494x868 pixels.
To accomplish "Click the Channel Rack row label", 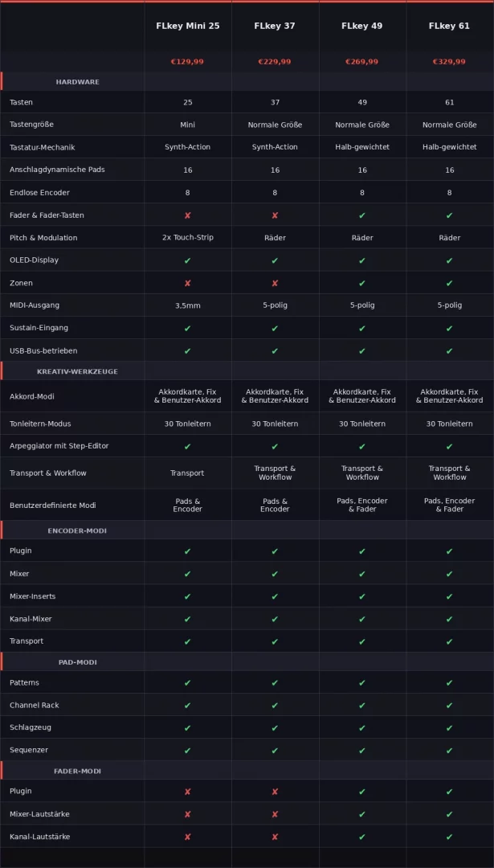I will (x=35, y=706).
